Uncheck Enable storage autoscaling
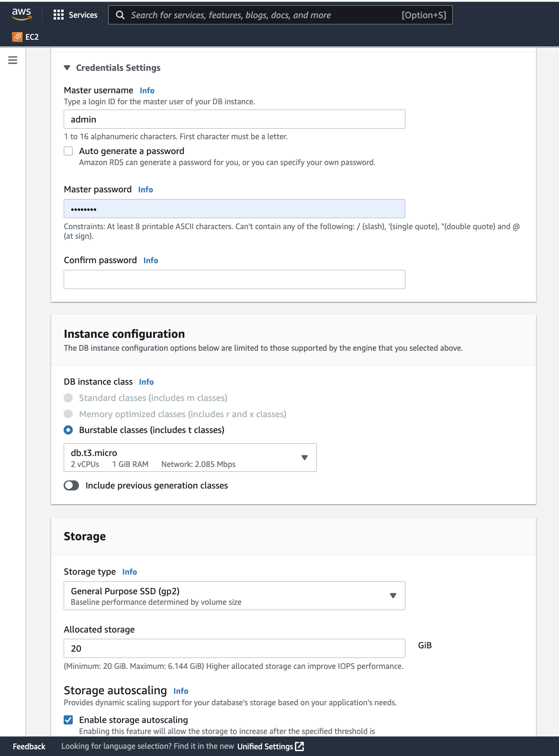Image resolution: width=559 pixels, height=756 pixels. [68, 720]
